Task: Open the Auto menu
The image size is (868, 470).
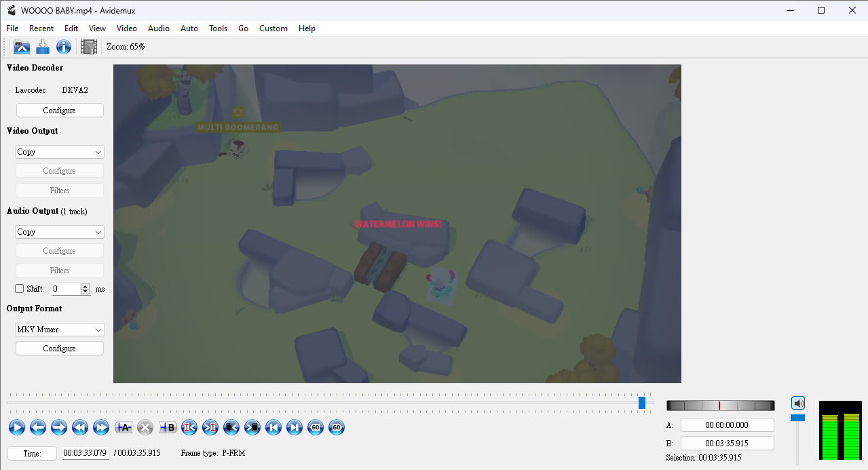Action: coord(189,28)
